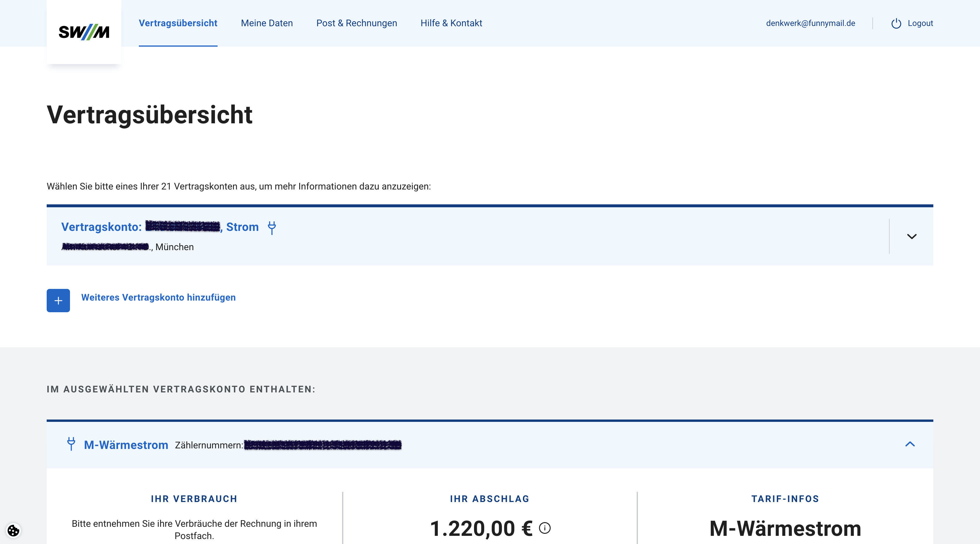Screen dimensions: 980x544
Task: Click the SWM logo
Action: 84,32
